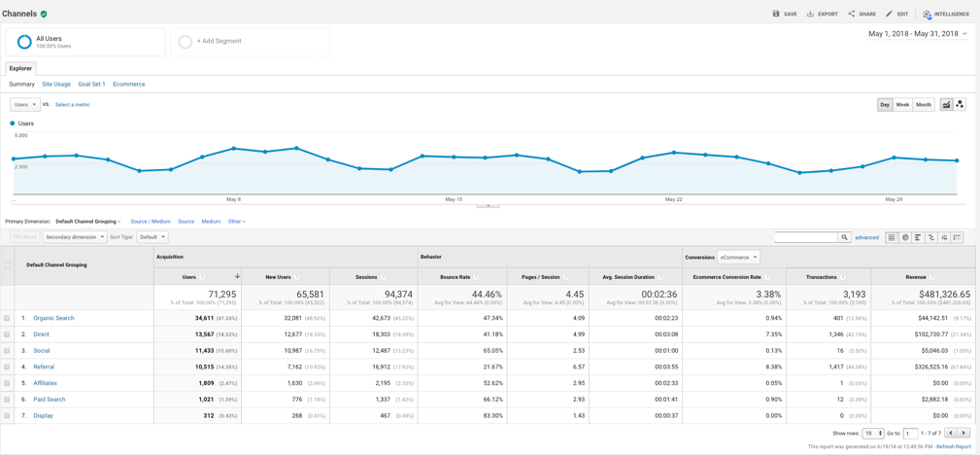Viewport: 980px width, 455px height.
Task: Expand the date range picker
Action: tap(918, 34)
